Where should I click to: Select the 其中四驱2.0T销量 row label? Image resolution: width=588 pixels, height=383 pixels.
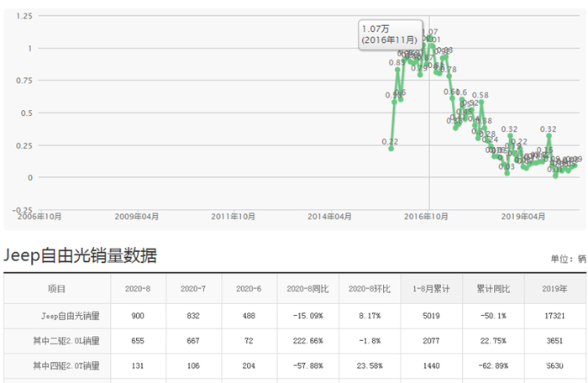66,365
